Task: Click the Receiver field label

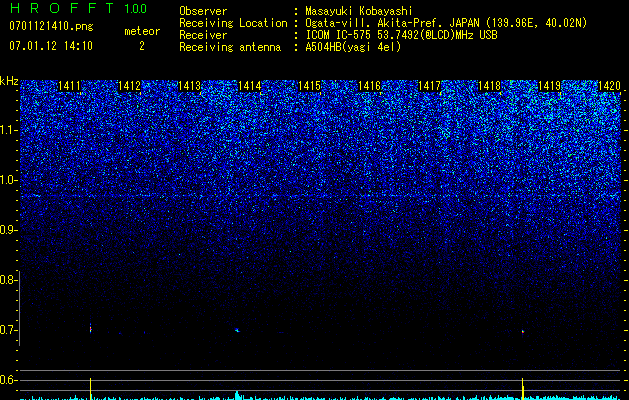Action: [203, 35]
